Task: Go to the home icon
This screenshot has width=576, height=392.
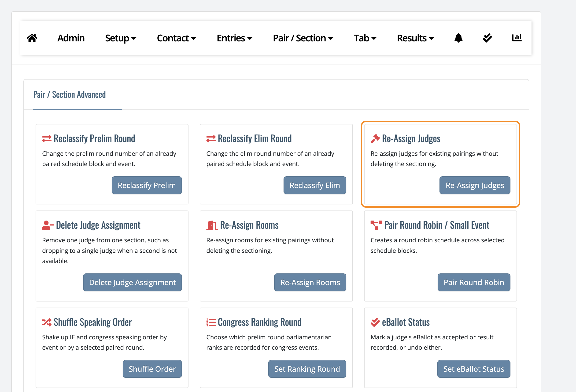Action: point(32,38)
